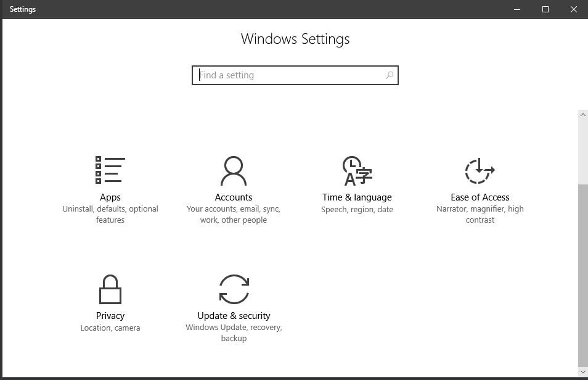Close the Settings window
This screenshot has height=380, width=588.
coord(574,9)
